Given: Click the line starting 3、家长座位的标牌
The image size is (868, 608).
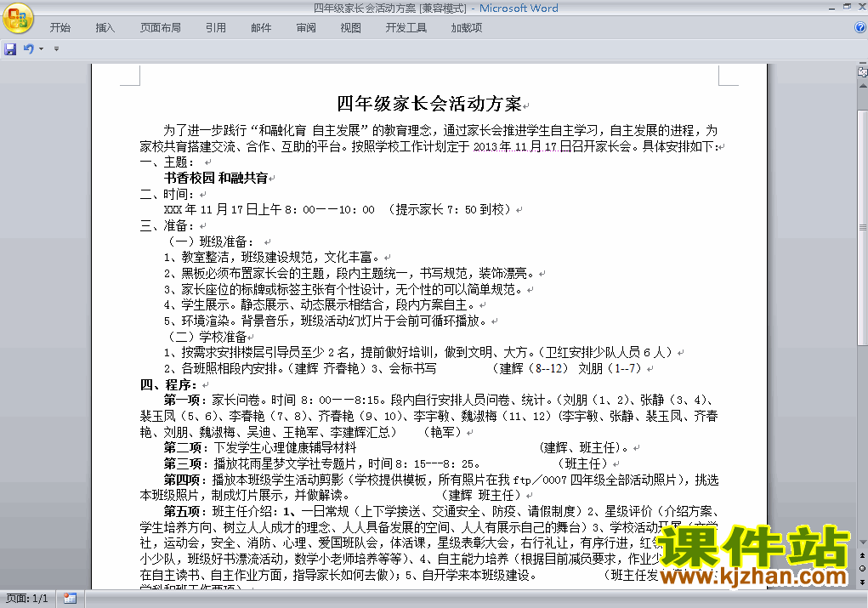Looking at the screenshot, I should click(x=343, y=290).
